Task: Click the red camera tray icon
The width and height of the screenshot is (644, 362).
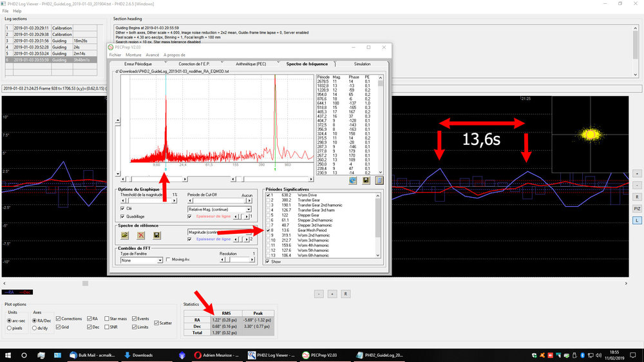Action: coord(551,355)
